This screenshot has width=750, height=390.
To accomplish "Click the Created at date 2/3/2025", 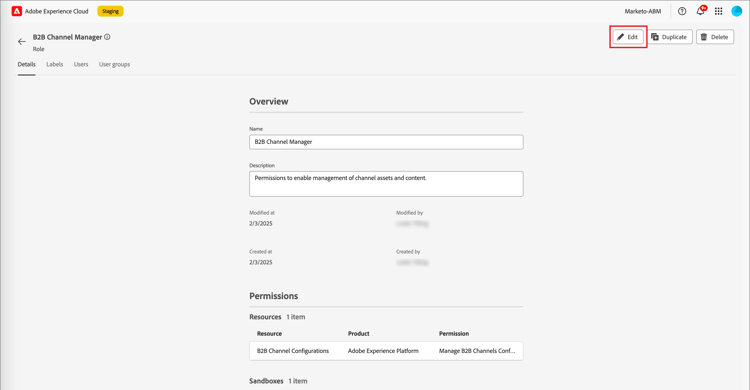I will point(261,262).
